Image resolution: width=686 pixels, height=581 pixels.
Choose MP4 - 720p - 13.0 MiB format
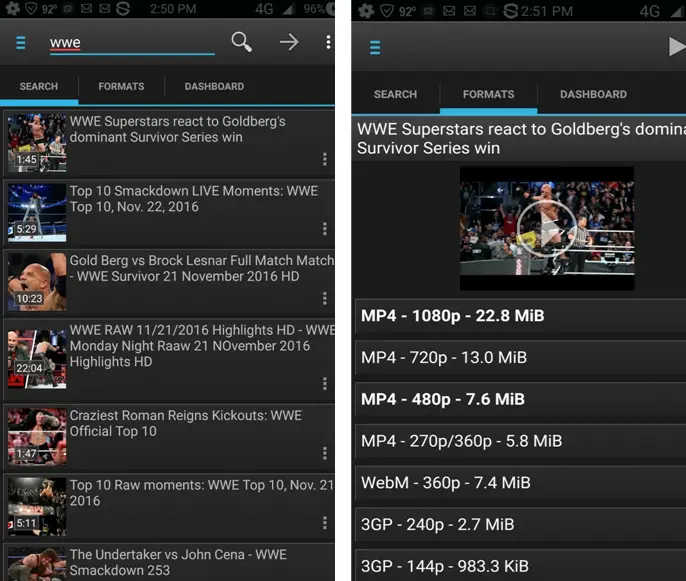(x=521, y=357)
